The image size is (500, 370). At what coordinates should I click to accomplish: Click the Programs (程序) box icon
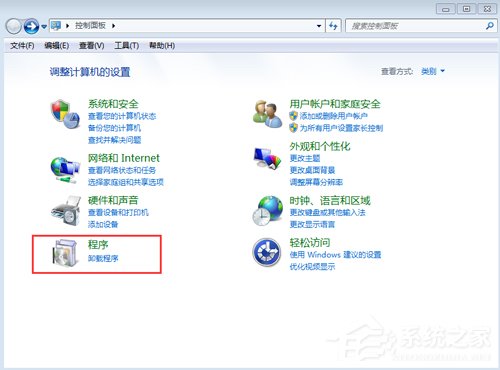(x=65, y=253)
